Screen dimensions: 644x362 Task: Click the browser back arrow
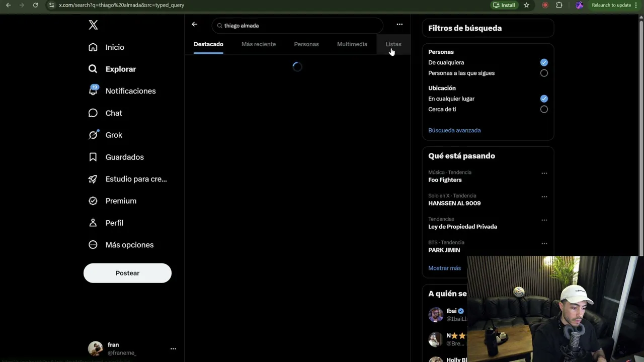pyautogui.click(x=8, y=5)
